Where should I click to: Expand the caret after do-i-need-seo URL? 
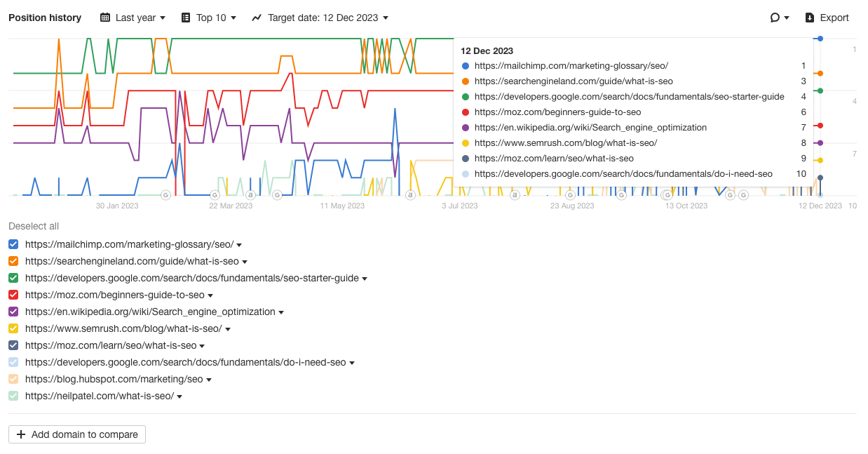pyautogui.click(x=352, y=363)
